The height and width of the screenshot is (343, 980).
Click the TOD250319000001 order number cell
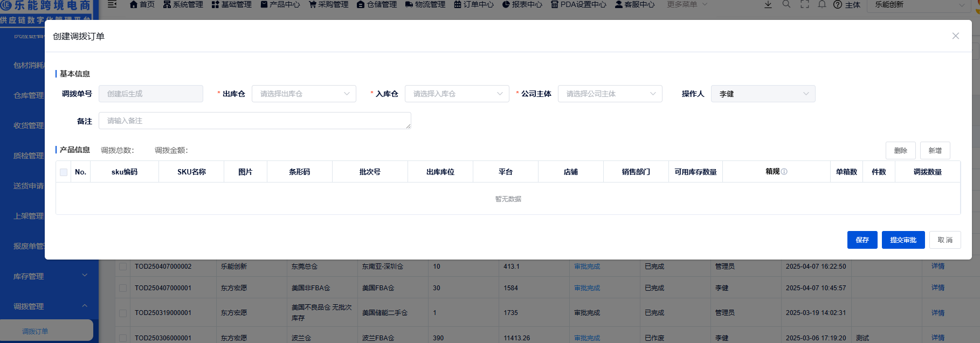coord(163,313)
